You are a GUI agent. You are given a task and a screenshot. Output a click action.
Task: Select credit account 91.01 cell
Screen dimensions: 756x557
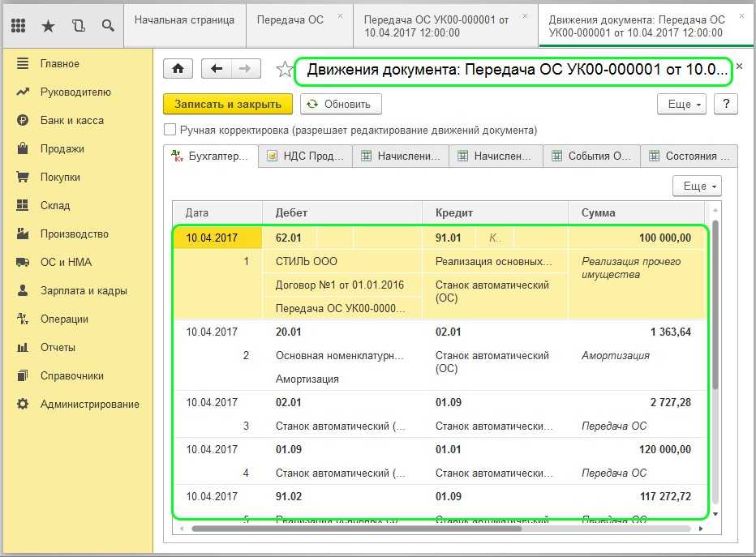click(449, 238)
